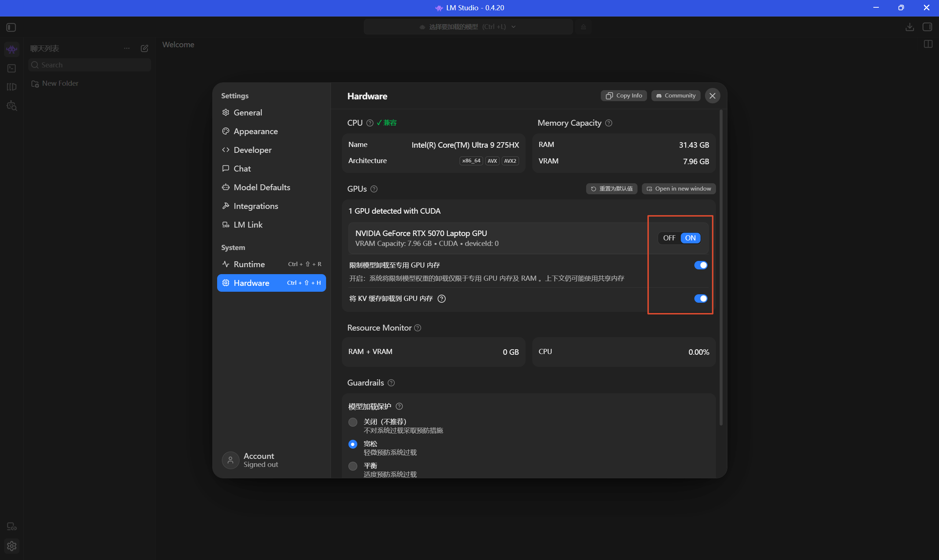The width and height of the screenshot is (939, 560).
Task: Toggle the right sidebar panel icon
Action: [x=927, y=27]
